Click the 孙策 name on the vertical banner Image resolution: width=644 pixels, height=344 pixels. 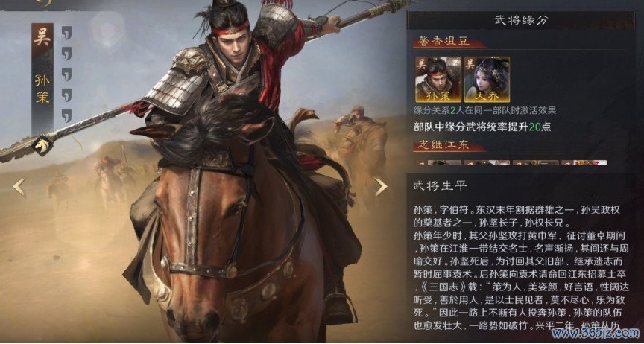click(x=42, y=89)
